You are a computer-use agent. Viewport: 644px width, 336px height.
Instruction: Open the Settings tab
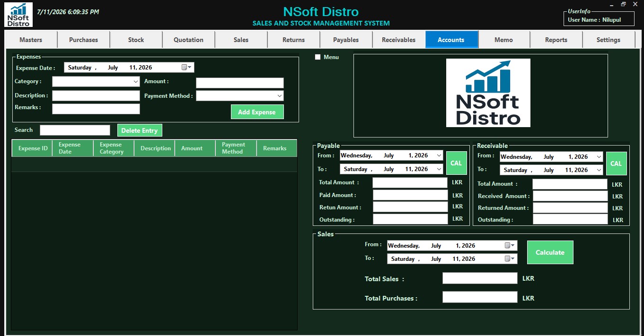(609, 40)
